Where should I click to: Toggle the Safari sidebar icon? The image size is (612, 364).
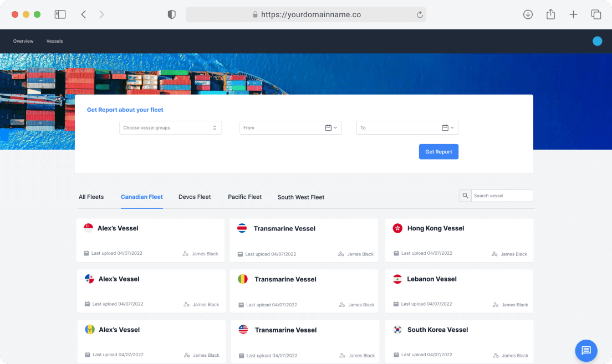[x=60, y=14]
